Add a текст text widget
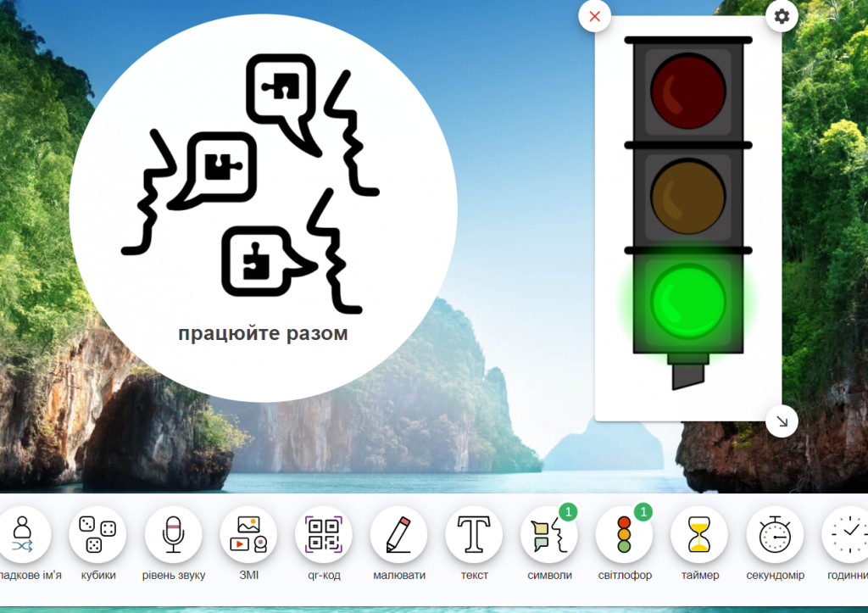Image resolution: width=868 pixels, height=613 pixels. point(474,535)
